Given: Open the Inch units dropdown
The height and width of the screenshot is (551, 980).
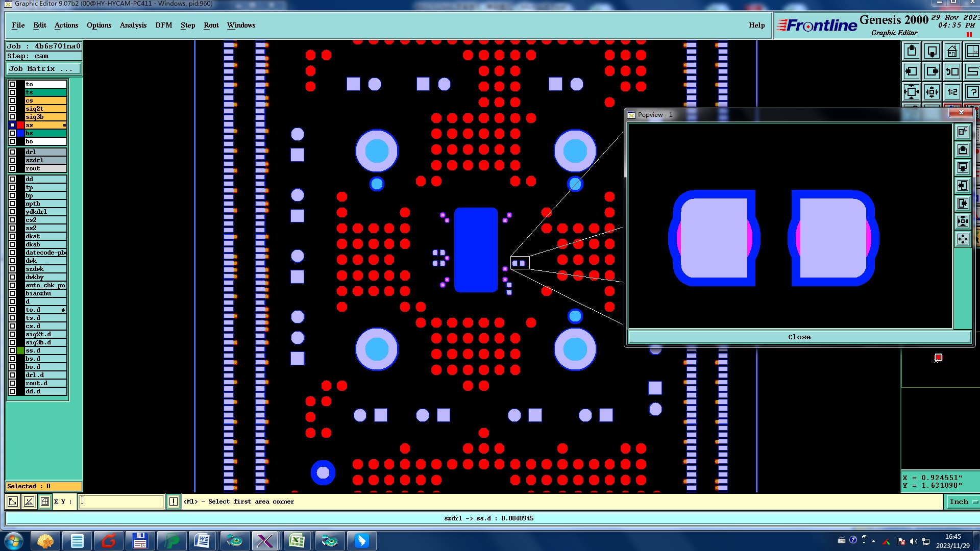Looking at the screenshot, I should tap(963, 502).
